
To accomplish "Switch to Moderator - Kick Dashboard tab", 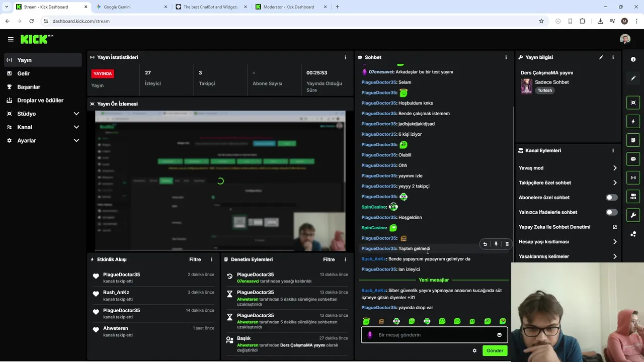I will click(x=291, y=7).
